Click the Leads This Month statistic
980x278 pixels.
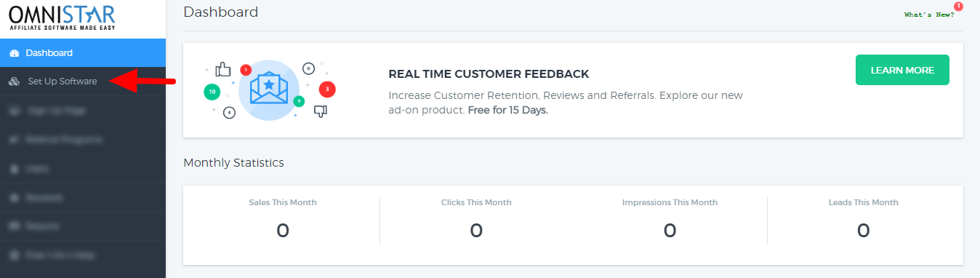863,219
